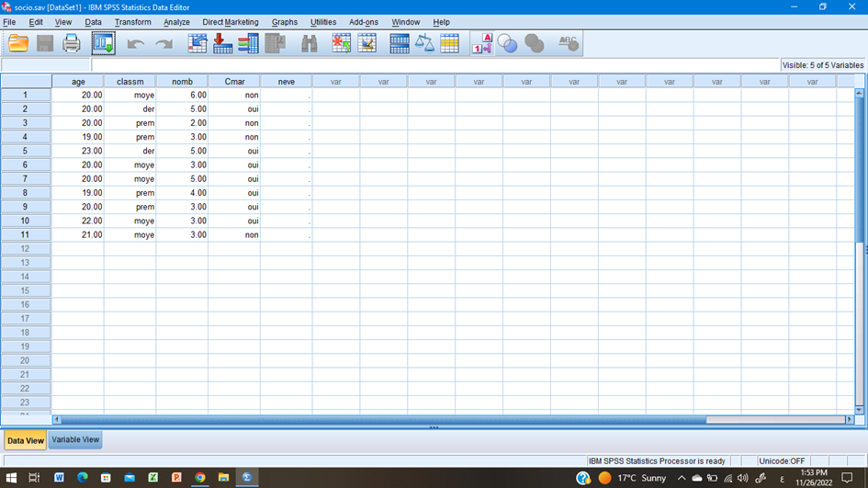This screenshot has height=488, width=868.
Task: Click the Open data document icon
Action: pyautogui.click(x=18, y=43)
